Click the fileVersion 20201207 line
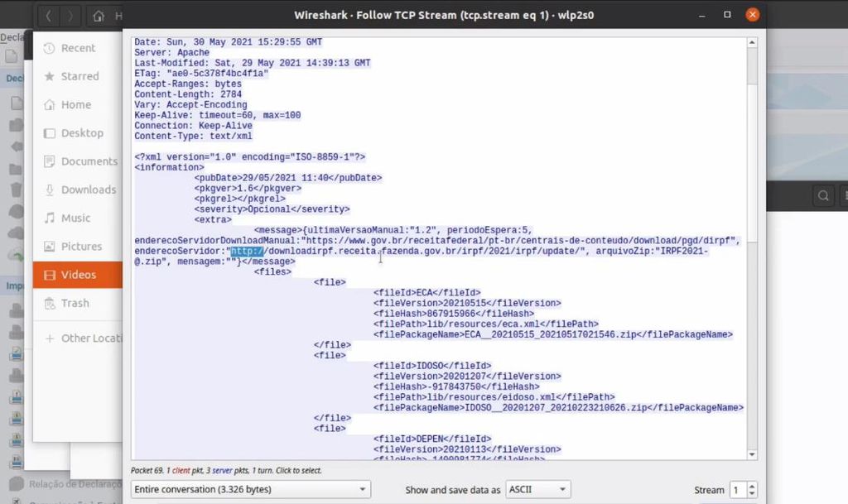The image size is (848, 504). pyautogui.click(x=467, y=377)
